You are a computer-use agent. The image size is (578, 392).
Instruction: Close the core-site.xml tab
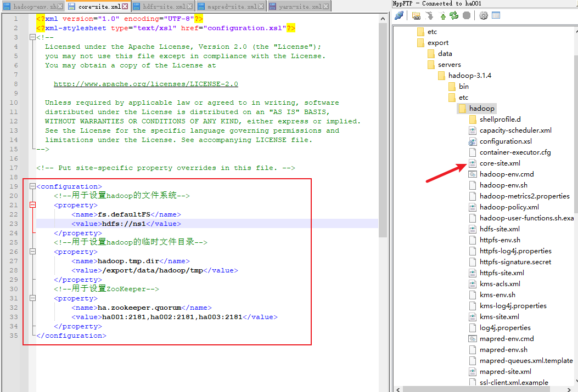click(125, 6)
